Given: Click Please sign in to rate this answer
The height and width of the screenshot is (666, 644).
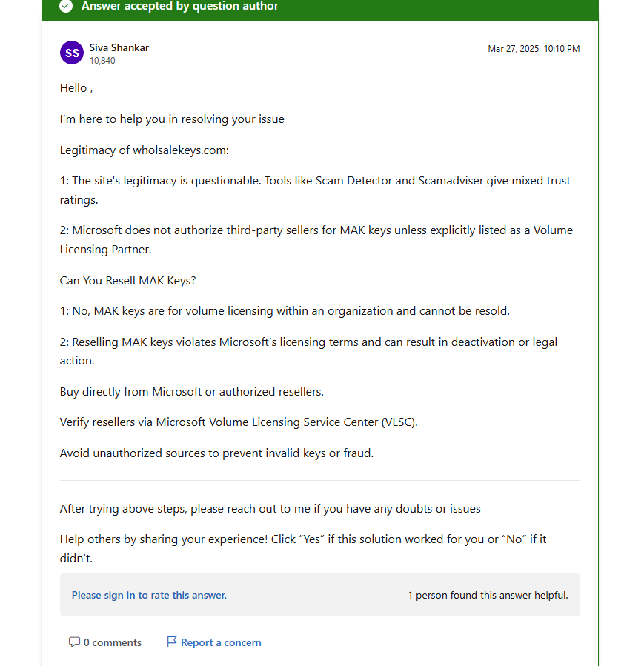Looking at the screenshot, I should click(149, 595).
